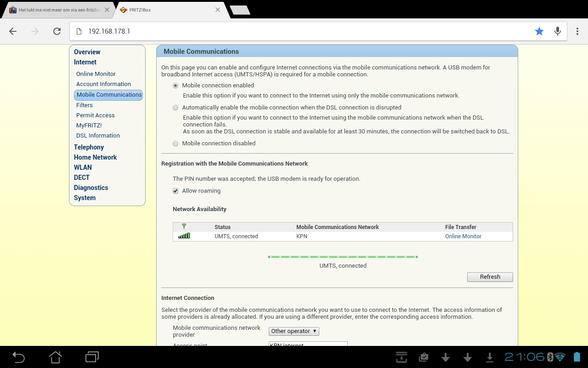Click the green antenna column header icon
Image resolution: width=588 pixels, height=368 pixels.
tap(184, 226)
